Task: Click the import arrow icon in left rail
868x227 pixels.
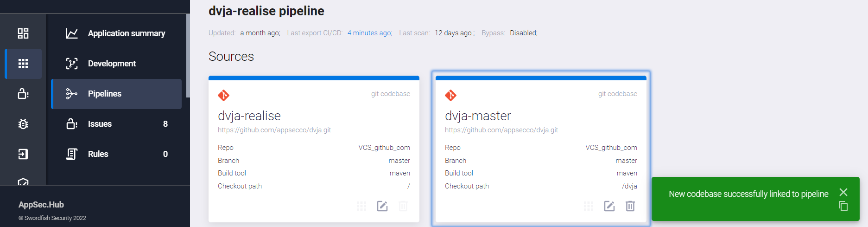Action: (x=23, y=154)
